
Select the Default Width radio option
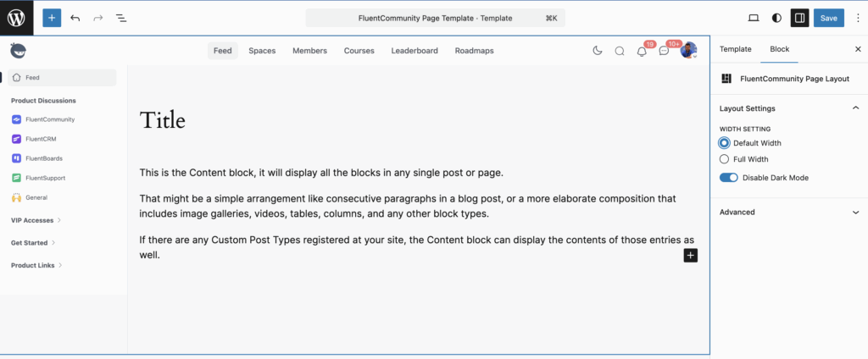click(x=724, y=143)
